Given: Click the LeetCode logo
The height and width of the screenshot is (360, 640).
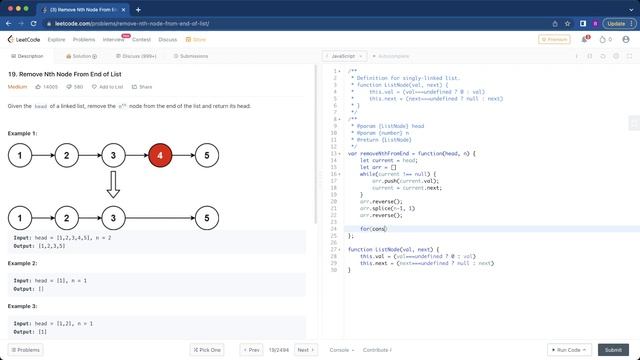Looking at the screenshot, I should pyautogui.click(x=24, y=40).
